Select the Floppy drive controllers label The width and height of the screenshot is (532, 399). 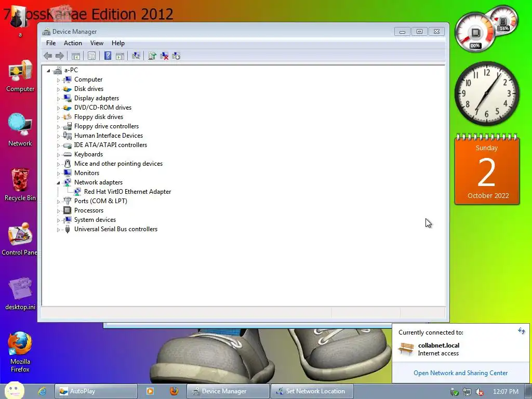107,126
